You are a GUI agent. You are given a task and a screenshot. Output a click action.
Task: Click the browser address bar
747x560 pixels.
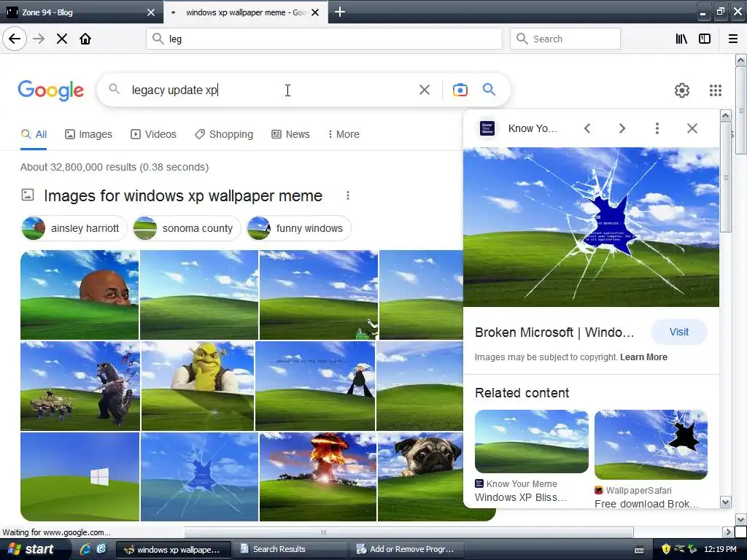pyautogui.click(x=324, y=39)
